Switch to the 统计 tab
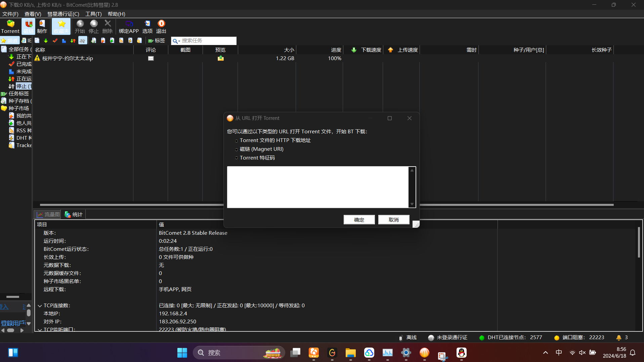Viewport: 644px width, 362px height. point(74,215)
